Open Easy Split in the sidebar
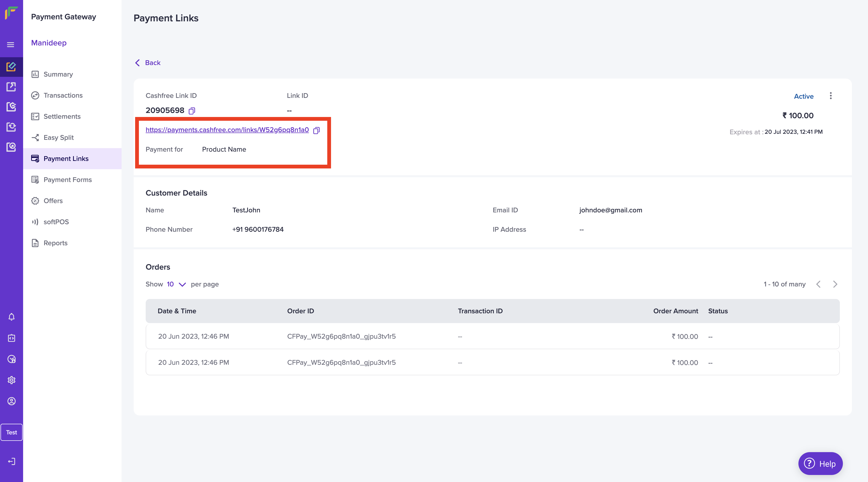868x482 pixels. (x=58, y=137)
